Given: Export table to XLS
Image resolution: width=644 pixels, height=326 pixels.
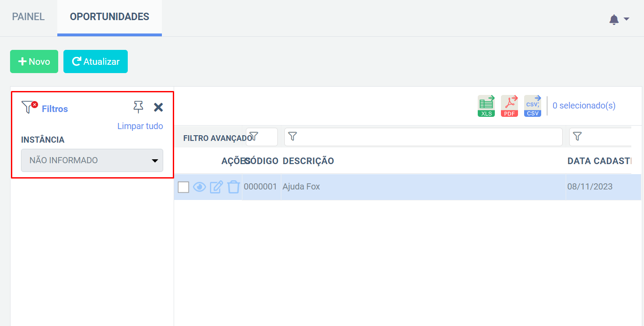Looking at the screenshot, I should coord(486,106).
